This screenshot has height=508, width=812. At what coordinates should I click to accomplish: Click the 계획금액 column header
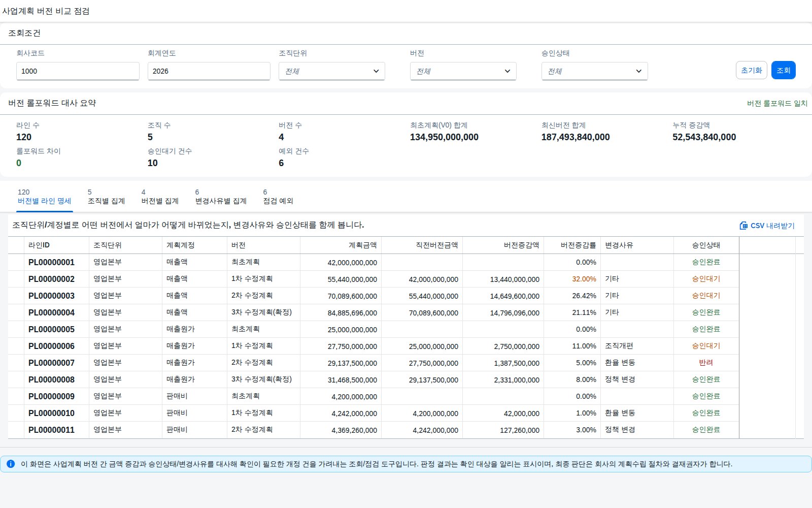pyautogui.click(x=341, y=245)
